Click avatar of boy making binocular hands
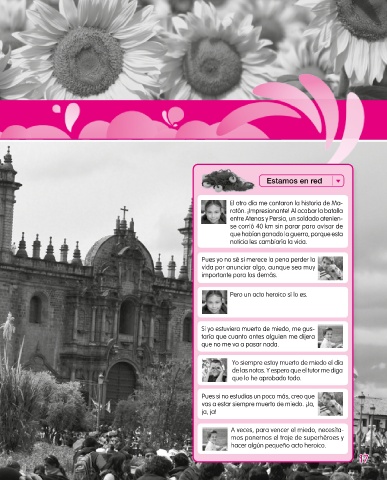This screenshot has height=480, width=387. point(214,370)
